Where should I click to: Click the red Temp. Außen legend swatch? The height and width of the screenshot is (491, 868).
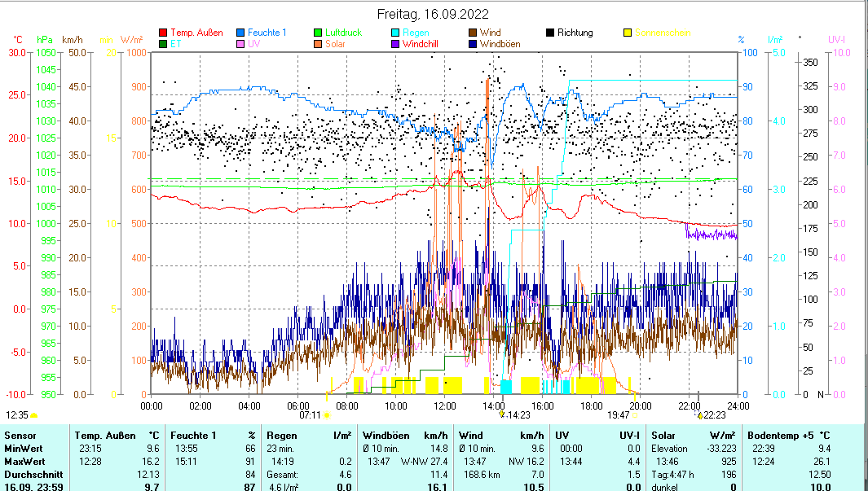(163, 33)
